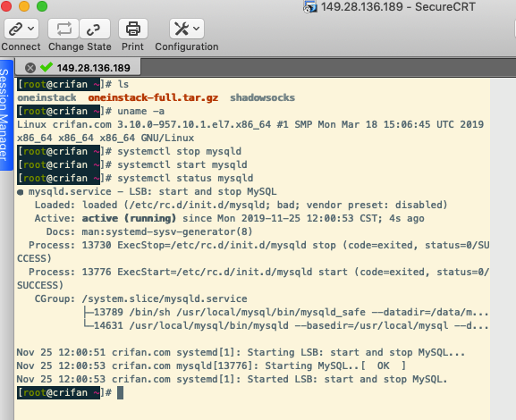The width and height of the screenshot is (516, 420).
Task: Click the 'ls' command text
Action: (123, 85)
